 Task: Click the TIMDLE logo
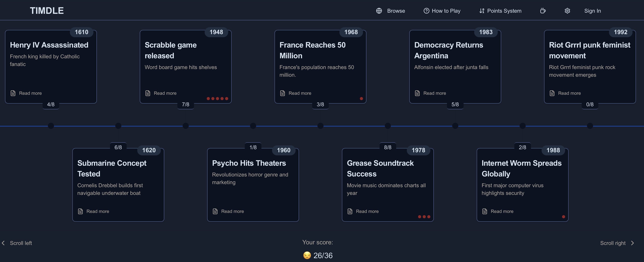(x=47, y=11)
